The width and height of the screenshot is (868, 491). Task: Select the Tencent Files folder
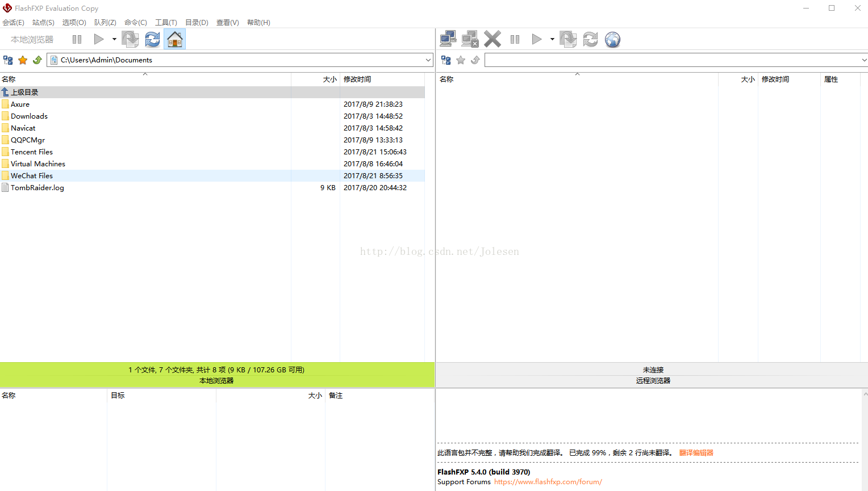(x=212, y=152)
